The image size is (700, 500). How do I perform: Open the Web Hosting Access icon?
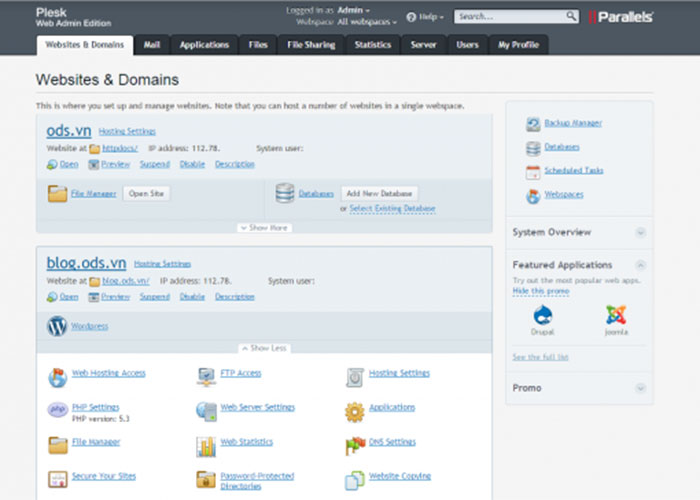coord(56,376)
